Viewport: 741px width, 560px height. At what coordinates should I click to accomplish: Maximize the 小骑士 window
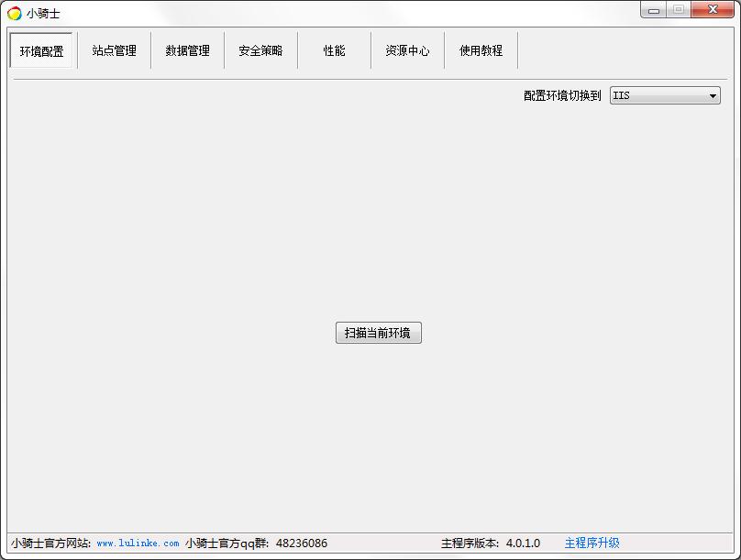click(679, 10)
